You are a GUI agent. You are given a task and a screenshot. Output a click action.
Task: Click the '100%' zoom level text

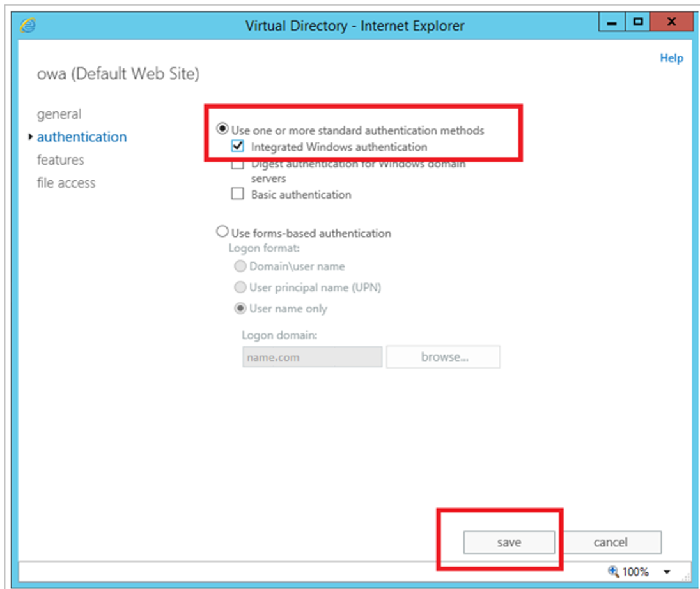point(635,572)
